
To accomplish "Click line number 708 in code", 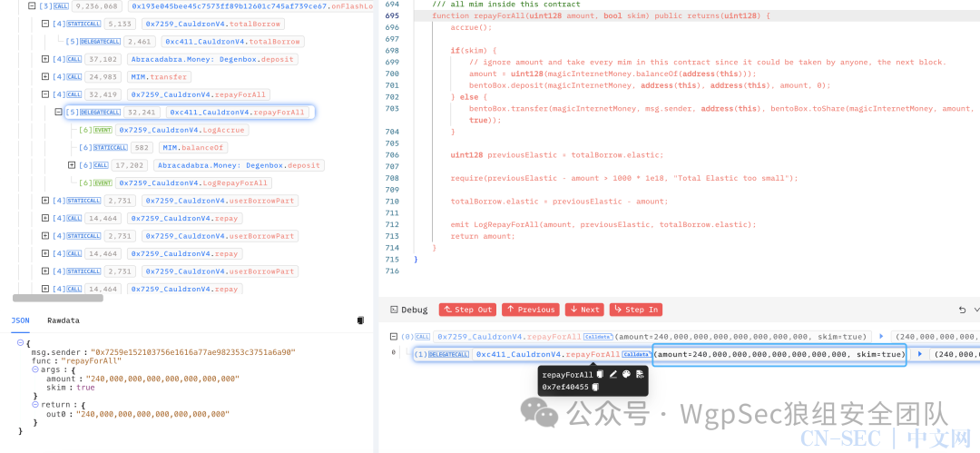I will pyautogui.click(x=392, y=178).
